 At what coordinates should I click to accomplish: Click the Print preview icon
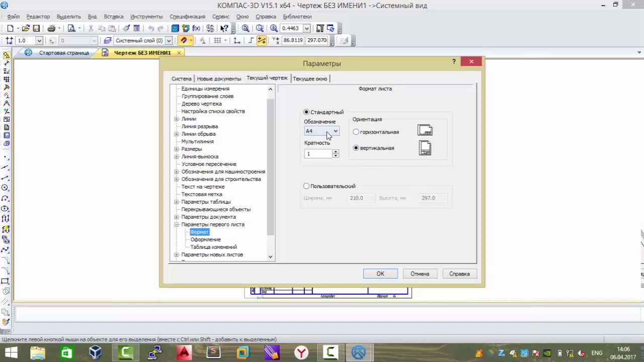(x=71, y=29)
